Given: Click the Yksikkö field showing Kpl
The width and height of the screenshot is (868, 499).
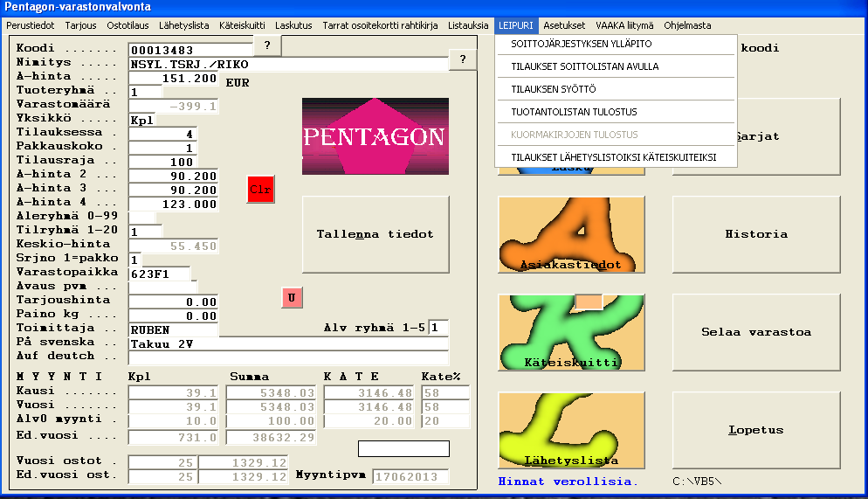Looking at the screenshot, I should click(142, 121).
